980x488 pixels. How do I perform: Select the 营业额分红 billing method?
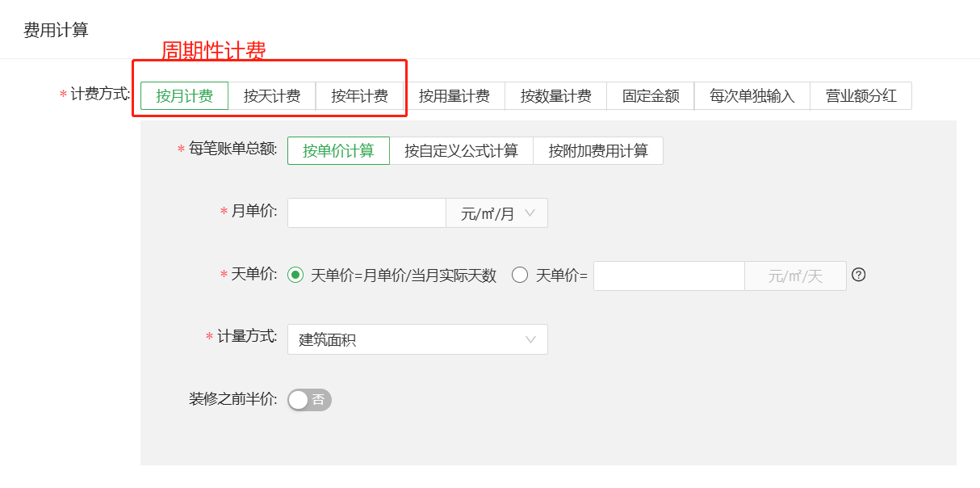(x=861, y=95)
